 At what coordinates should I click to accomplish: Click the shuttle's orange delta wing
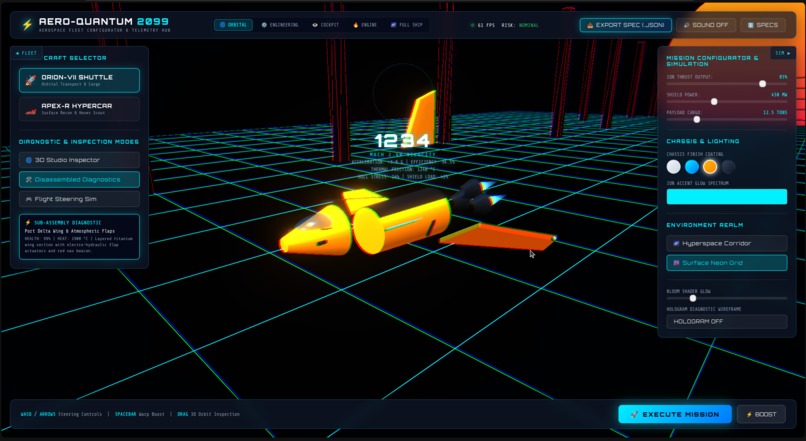498,237
